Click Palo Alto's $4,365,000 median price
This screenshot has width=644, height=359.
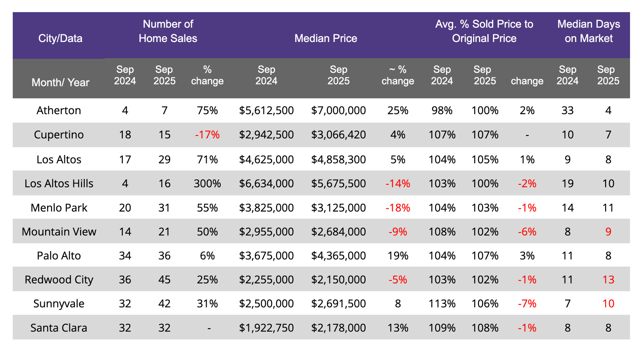338,256
